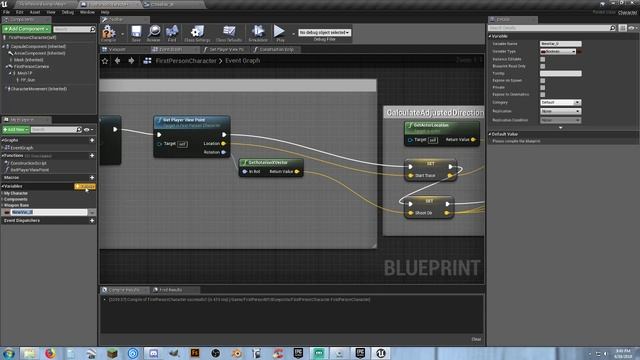Open Class Settings from the toolbar
Viewport: 640px width, 360px height.
pos(197,33)
